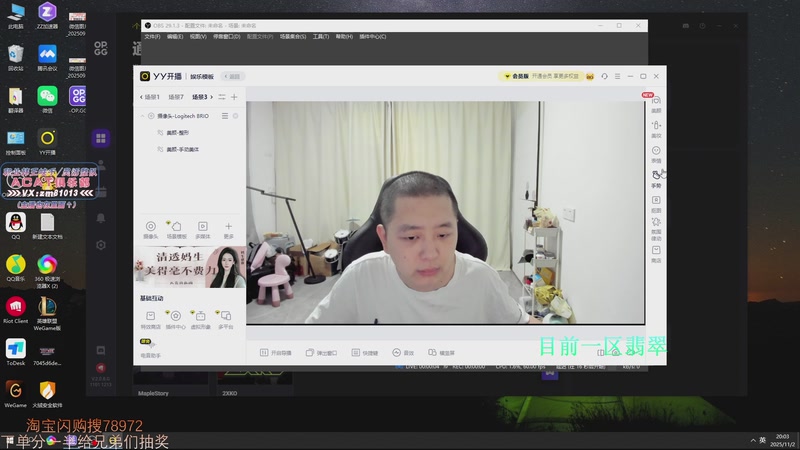
Task: Click the camera preview area
Action: point(445,213)
